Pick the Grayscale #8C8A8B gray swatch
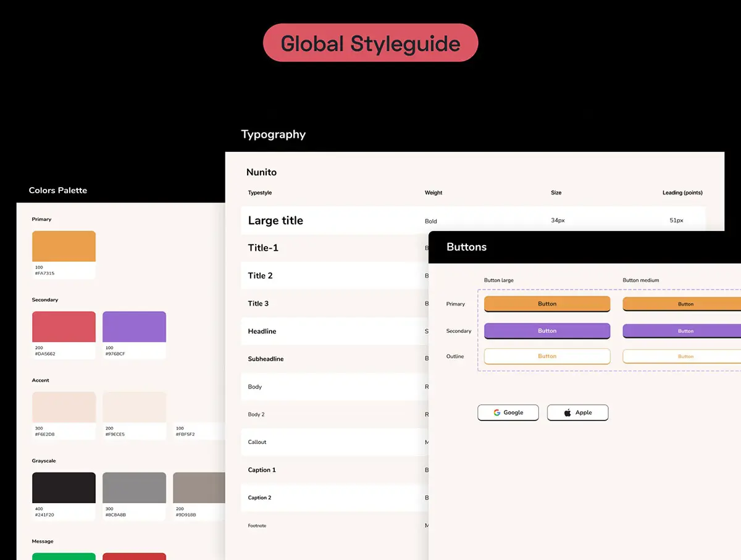 134,488
